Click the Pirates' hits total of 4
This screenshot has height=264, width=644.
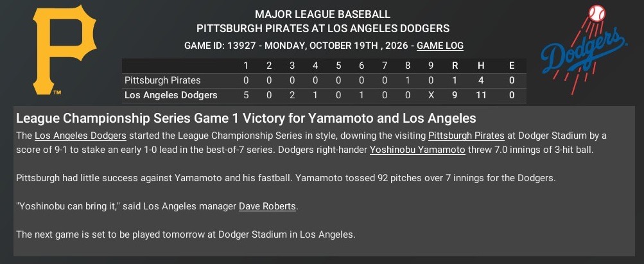tap(483, 80)
